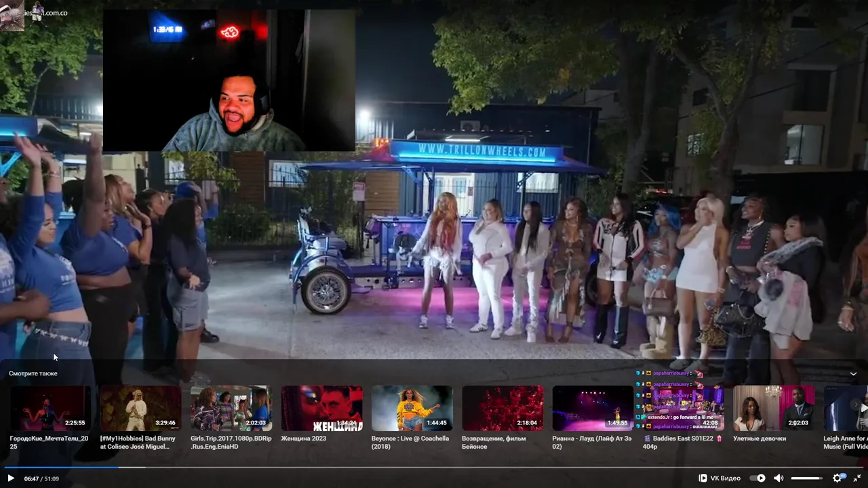The width and height of the screenshot is (868, 488).
Task: Open the Улетные девочки thumbnail
Action: [774, 408]
